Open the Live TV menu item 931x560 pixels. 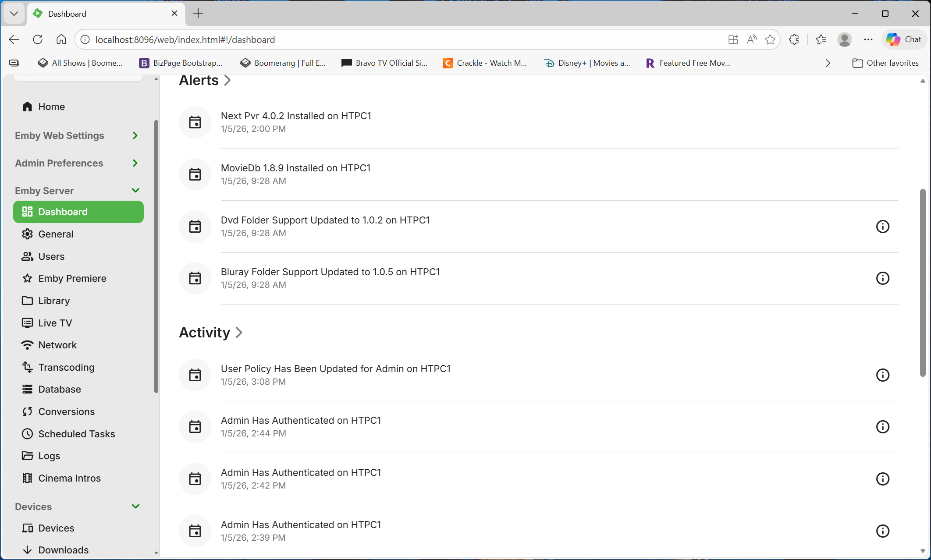[55, 323]
